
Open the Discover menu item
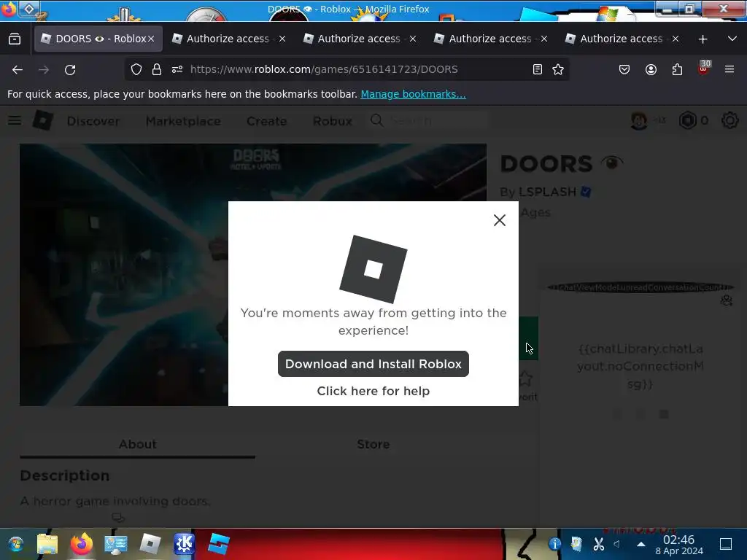pyautogui.click(x=93, y=122)
